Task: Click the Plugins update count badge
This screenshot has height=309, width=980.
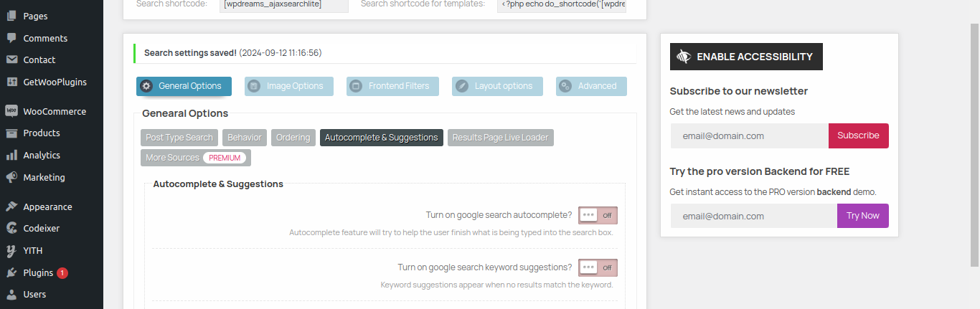Action: pyautogui.click(x=62, y=272)
